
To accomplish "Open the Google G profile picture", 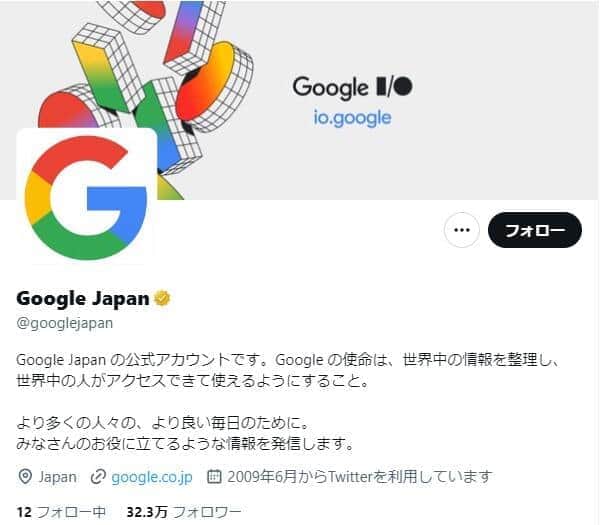I will pos(87,197).
